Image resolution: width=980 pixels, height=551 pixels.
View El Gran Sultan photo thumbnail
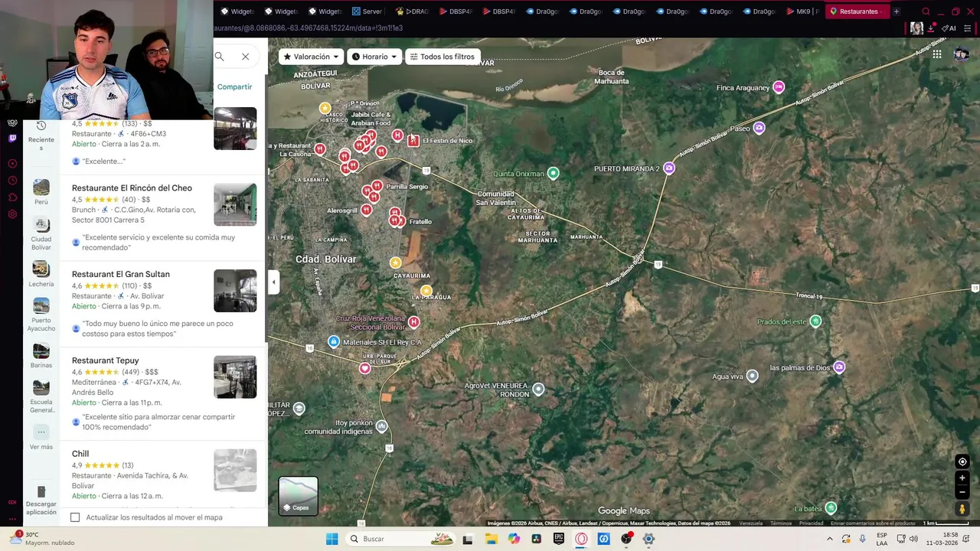[235, 291]
